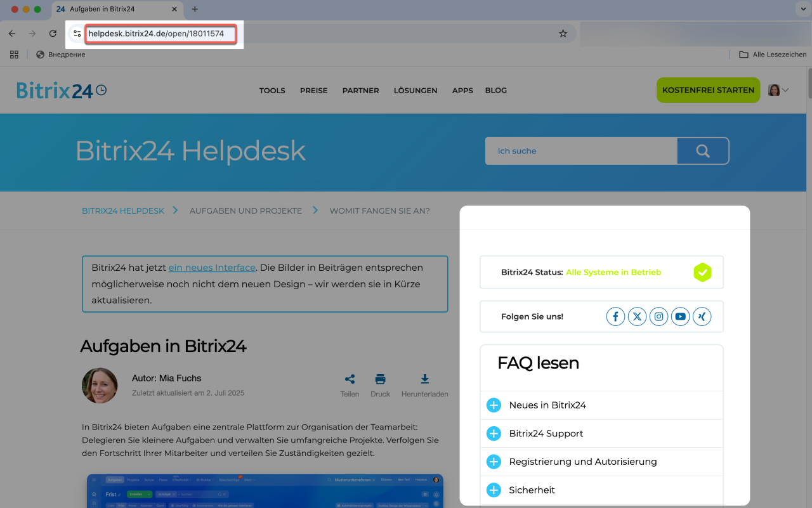Click the Aufgaben in Bitrix24 article title
This screenshot has height=508, width=812.
(x=163, y=346)
